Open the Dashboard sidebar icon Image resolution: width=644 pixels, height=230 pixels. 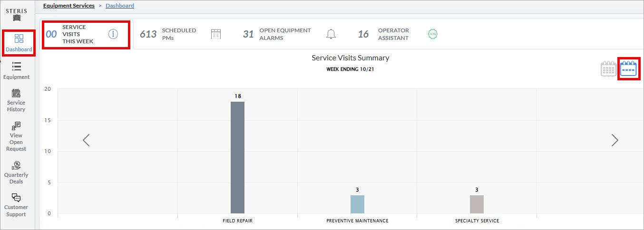(x=19, y=38)
